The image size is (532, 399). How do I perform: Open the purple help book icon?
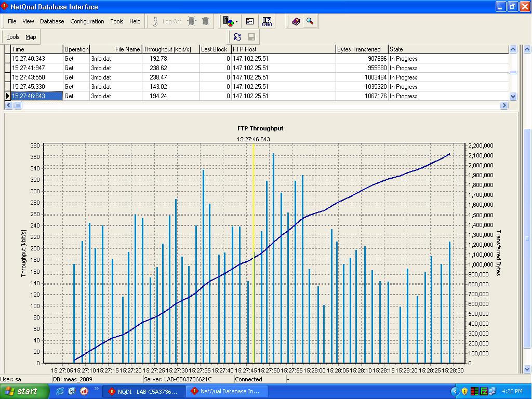tap(296, 21)
